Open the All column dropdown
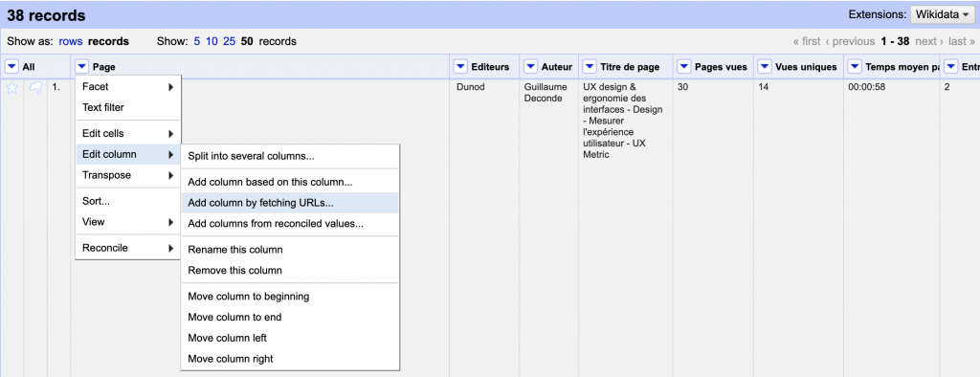The height and width of the screenshot is (377, 980). 11,67
